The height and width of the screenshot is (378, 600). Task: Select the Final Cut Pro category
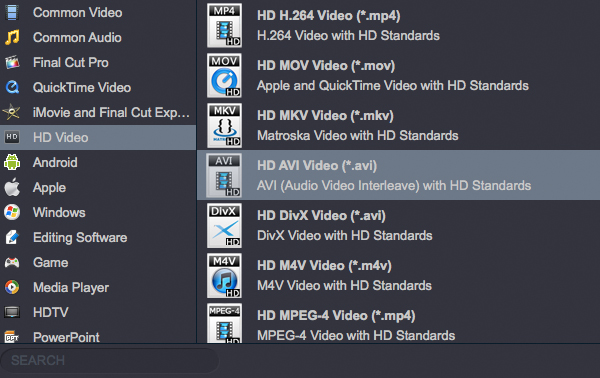[98, 62]
